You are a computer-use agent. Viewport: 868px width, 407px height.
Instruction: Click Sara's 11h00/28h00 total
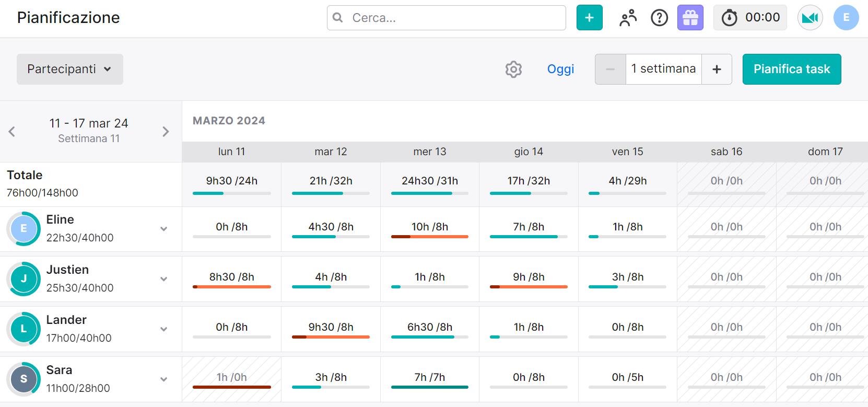click(78, 388)
